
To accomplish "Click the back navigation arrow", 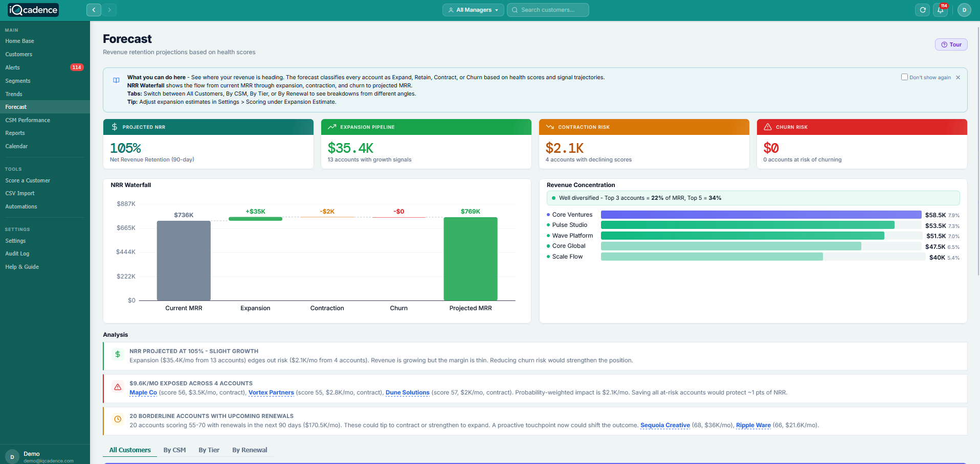I will click(94, 10).
